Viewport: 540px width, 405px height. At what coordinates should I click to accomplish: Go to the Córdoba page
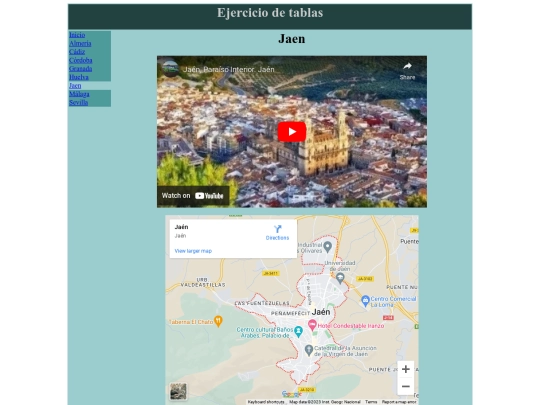pyautogui.click(x=81, y=60)
